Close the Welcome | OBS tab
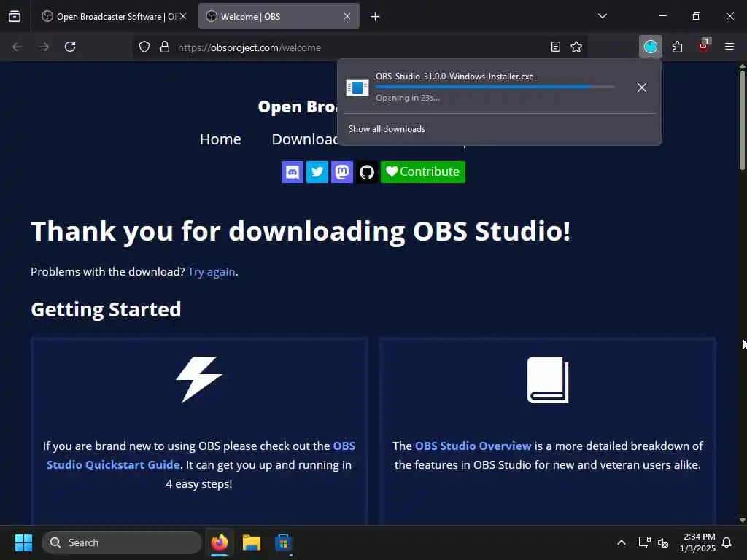Viewport: 747px width, 560px height. 347,16
